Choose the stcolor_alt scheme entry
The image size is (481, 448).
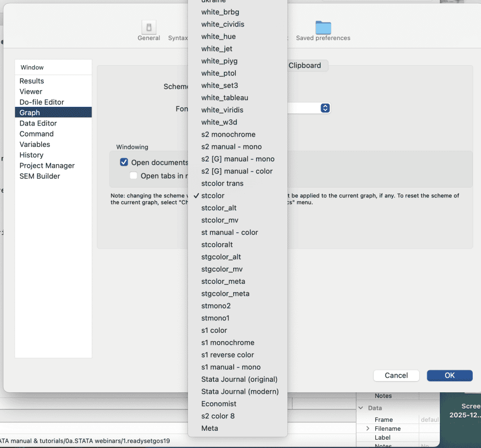click(x=219, y=208)
